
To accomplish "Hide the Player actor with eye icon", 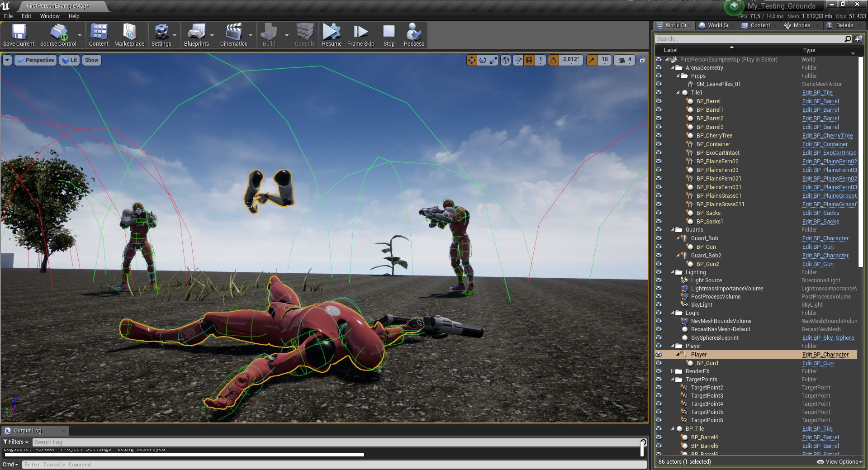I will coord(659,355).
